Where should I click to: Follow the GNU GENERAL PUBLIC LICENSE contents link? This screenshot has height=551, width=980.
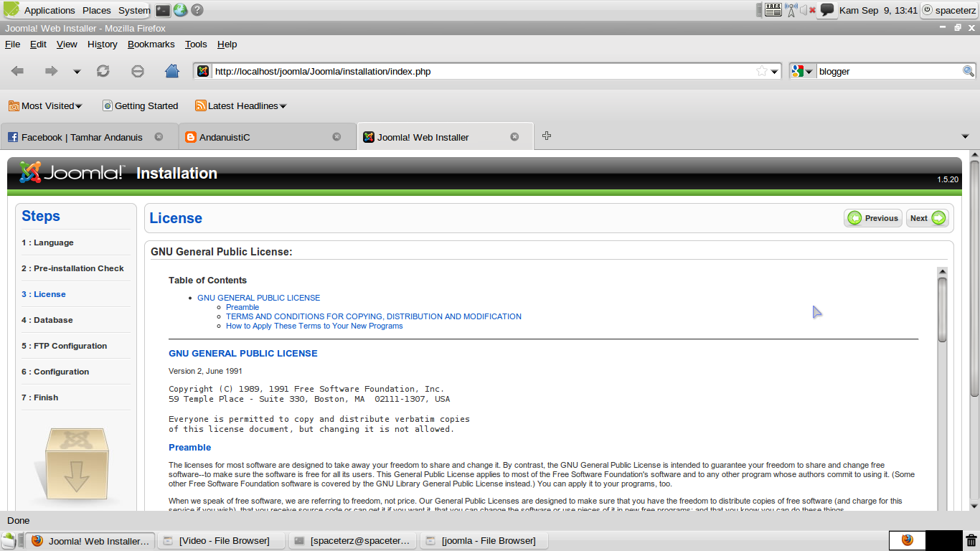pos(259,298)
